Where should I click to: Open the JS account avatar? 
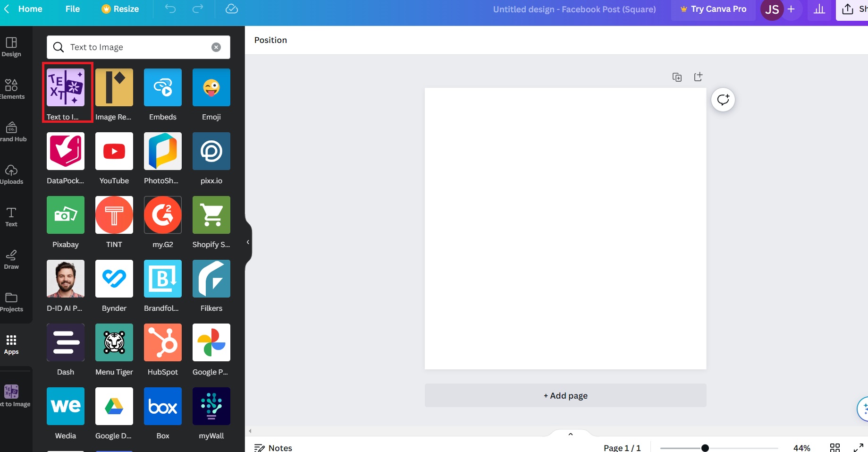pyautogui.click(x=772, y=9)
